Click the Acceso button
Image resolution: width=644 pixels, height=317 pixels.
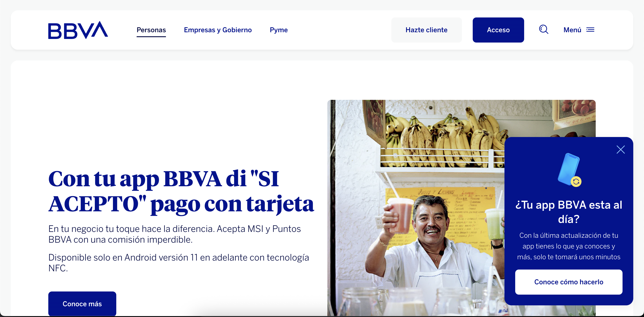click(x=498, y=30)
